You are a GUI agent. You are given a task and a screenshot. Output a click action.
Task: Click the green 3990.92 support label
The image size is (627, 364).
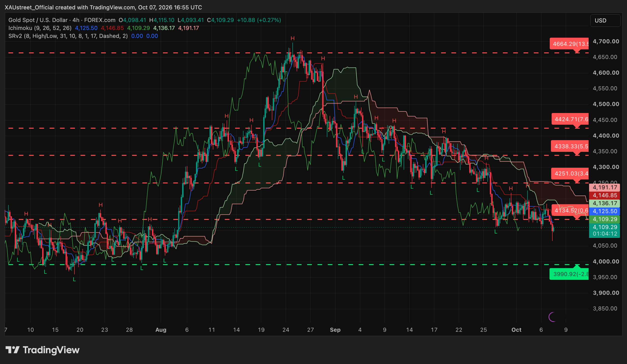click(x=569, y=274)
